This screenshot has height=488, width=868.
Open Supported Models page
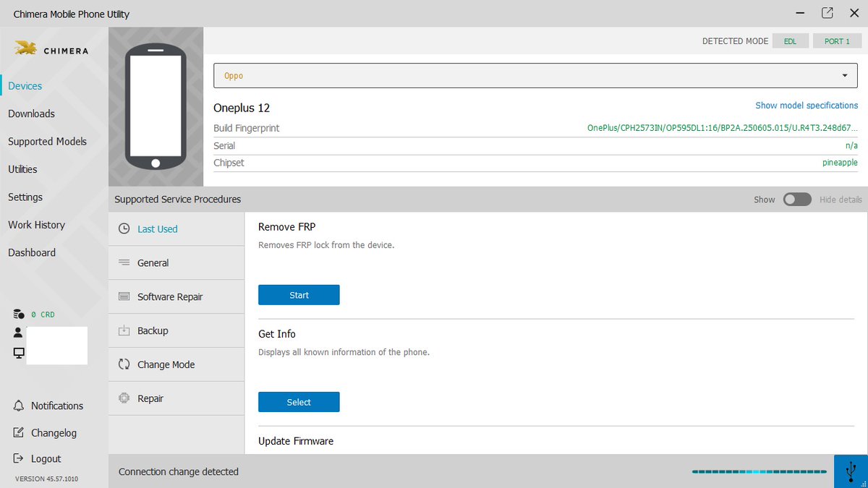pos(47,142)
